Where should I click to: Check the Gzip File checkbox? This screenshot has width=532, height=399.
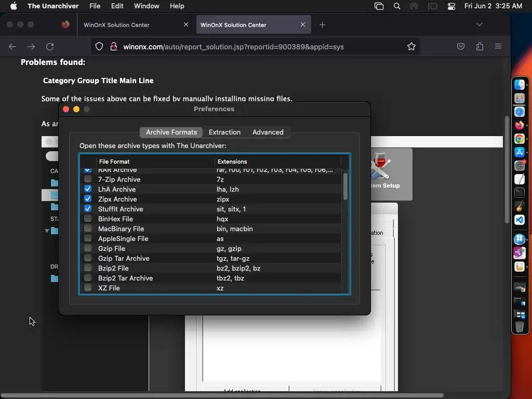(88, 248)
